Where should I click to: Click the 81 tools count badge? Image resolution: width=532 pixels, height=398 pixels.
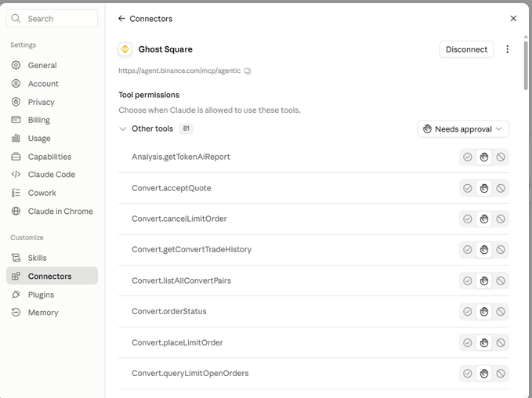tap(186, 128)
